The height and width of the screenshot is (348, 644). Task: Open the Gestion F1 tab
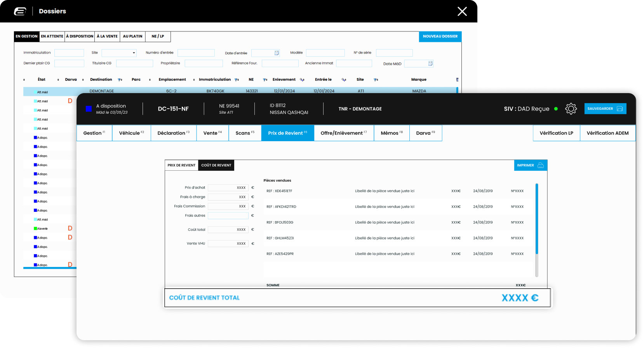(x=94, y=133)
